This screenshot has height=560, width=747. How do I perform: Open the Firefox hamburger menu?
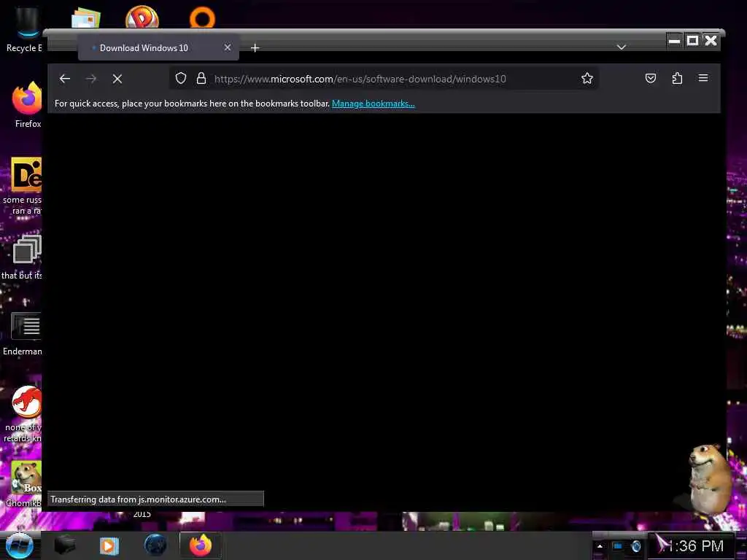703,78
